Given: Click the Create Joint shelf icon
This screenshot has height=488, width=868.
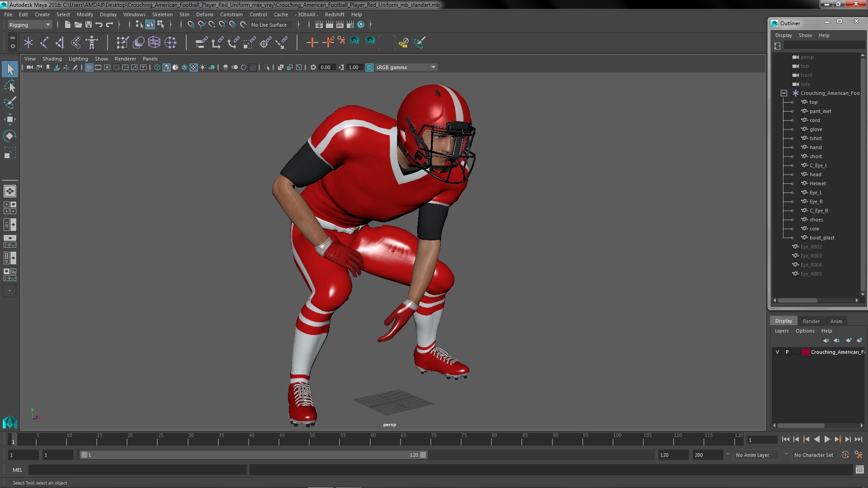Looking at the screenshot, I should tap(44, 42).
